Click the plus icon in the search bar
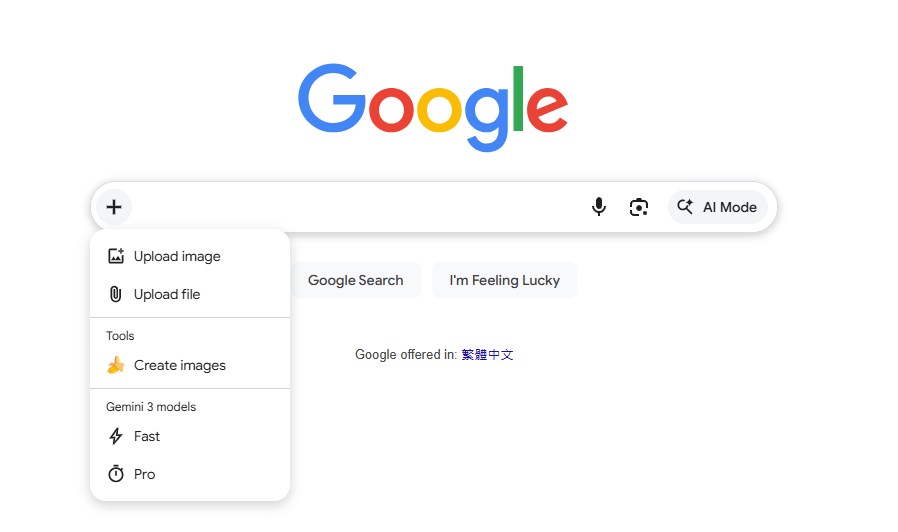The image size is (898, 532). click(114, 207)
